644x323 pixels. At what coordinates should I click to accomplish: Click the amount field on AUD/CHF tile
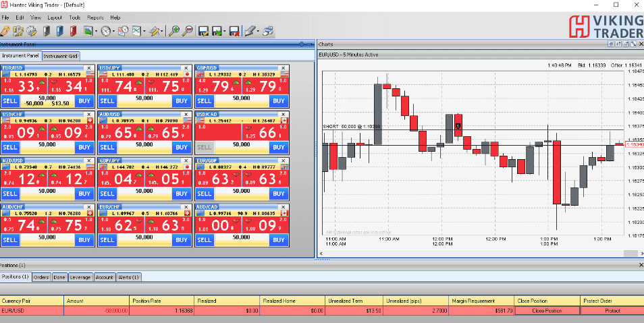coord(47,237)
